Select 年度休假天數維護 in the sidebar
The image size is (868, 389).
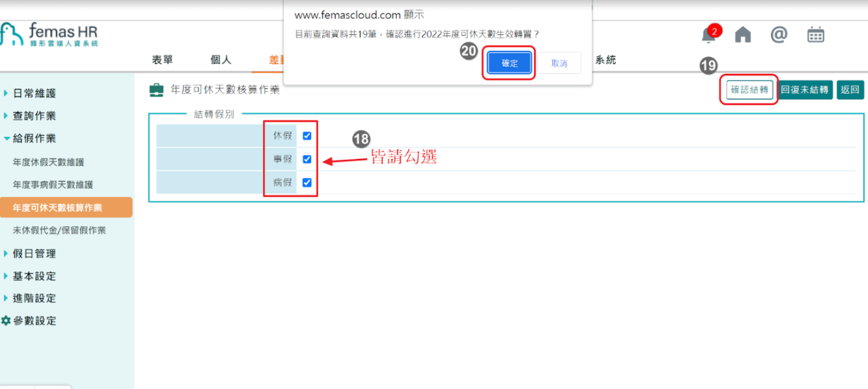click(49, 162)
